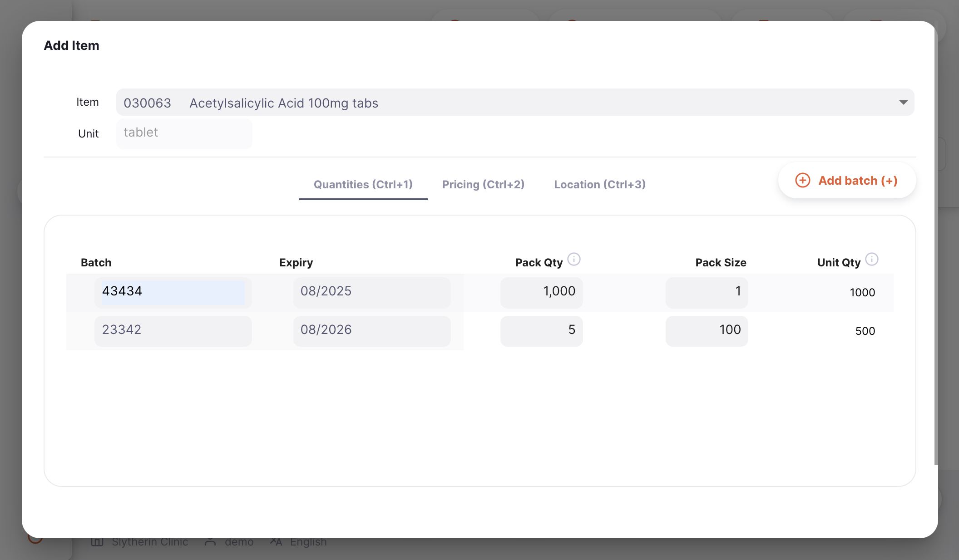Open the Location (Ctrl+3) tab
Viewport: 959px width, 560px height.
(x=599, y=185)
